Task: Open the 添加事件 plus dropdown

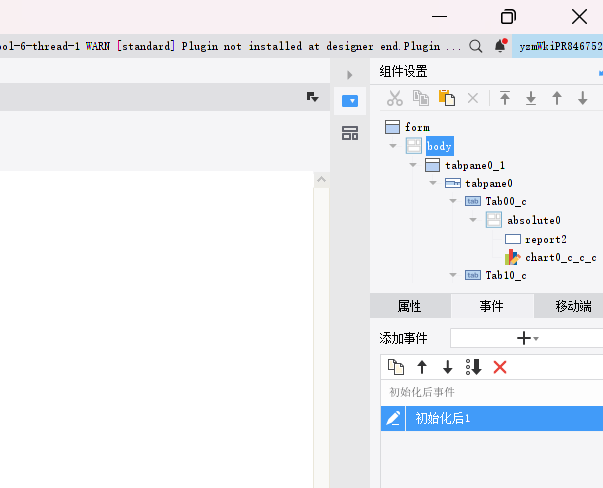Action: [x=527, y=338]
